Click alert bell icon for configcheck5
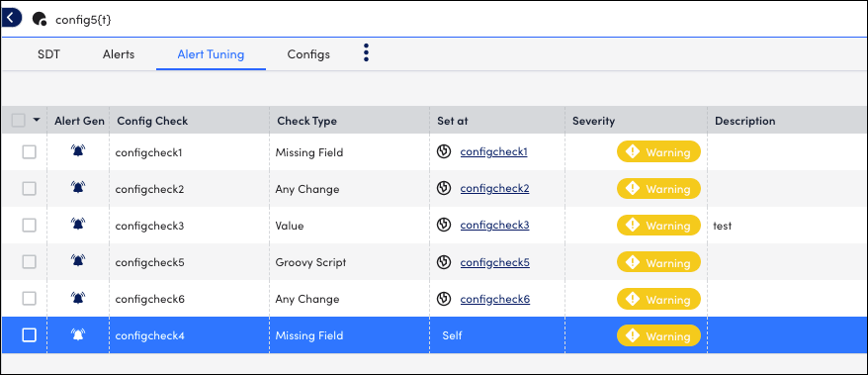The height and width of the screenshot is (375, 868). [x=78, y=261]
